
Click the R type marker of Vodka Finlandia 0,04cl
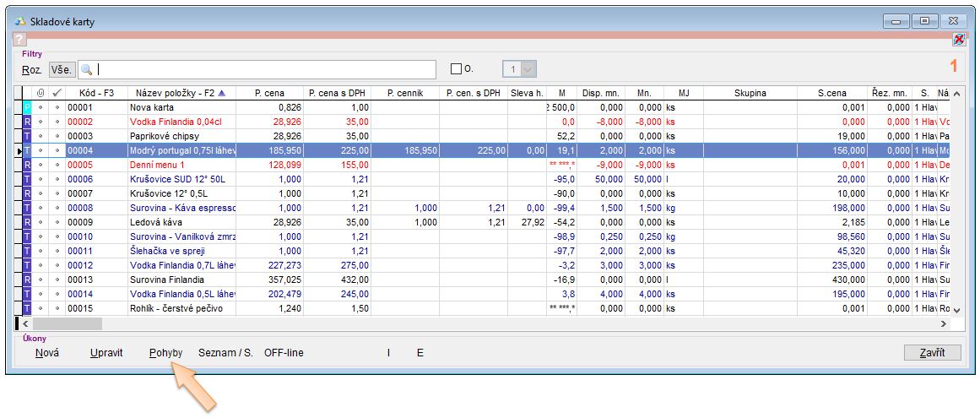27,122
